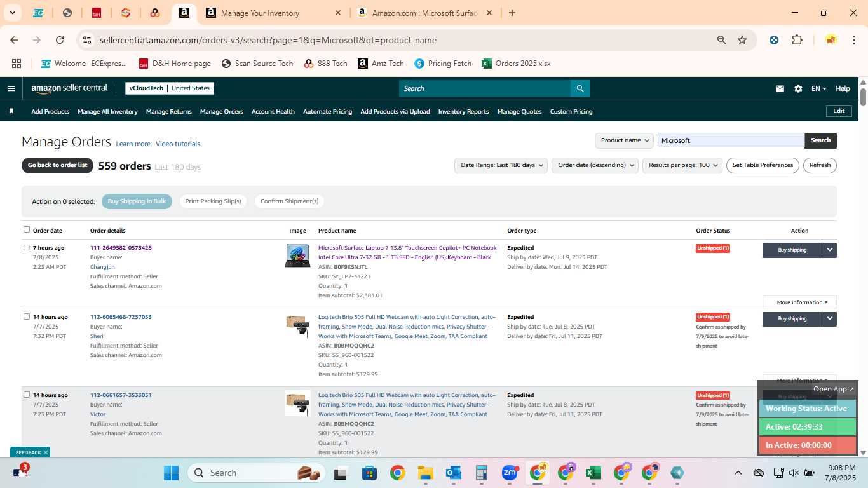The width and height of the screenshot is (868, 488).
Task: Click Edit button on menu bar
Action: [x=839, y=111]
